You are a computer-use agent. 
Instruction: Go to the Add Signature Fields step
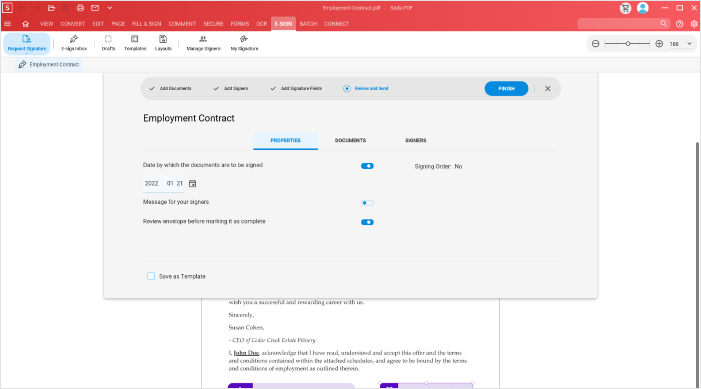[x=296, y=89]
